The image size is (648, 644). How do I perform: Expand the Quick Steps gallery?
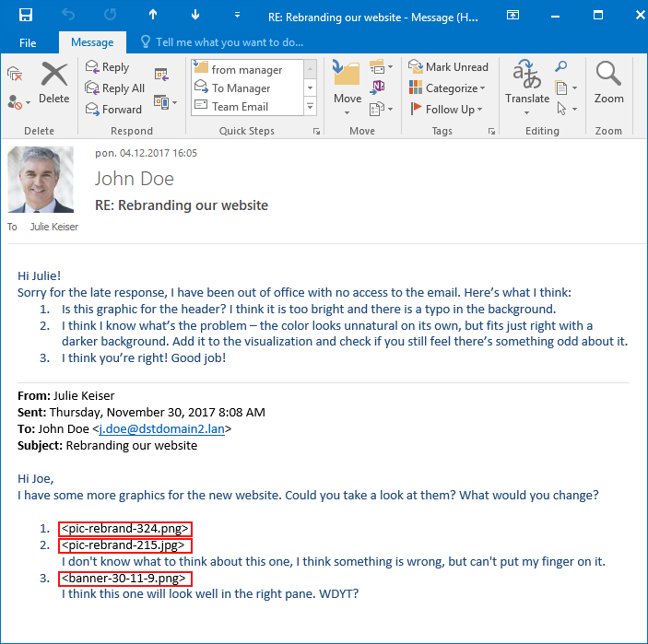(x=311, y=107)
